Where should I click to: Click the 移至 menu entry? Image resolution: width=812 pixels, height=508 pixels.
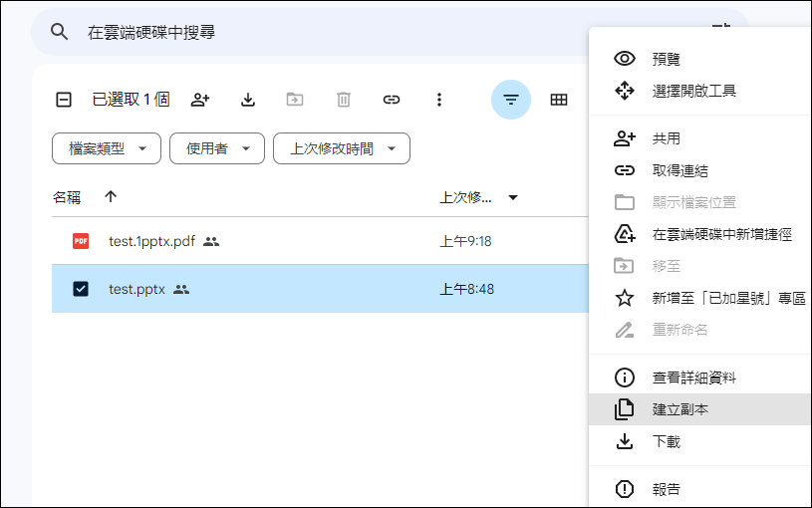tap(700, 266)
